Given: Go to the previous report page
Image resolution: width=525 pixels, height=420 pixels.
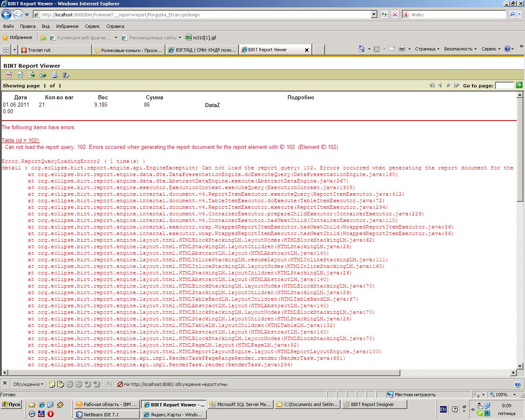Looking at the screenshot, I should coord(440,85).
